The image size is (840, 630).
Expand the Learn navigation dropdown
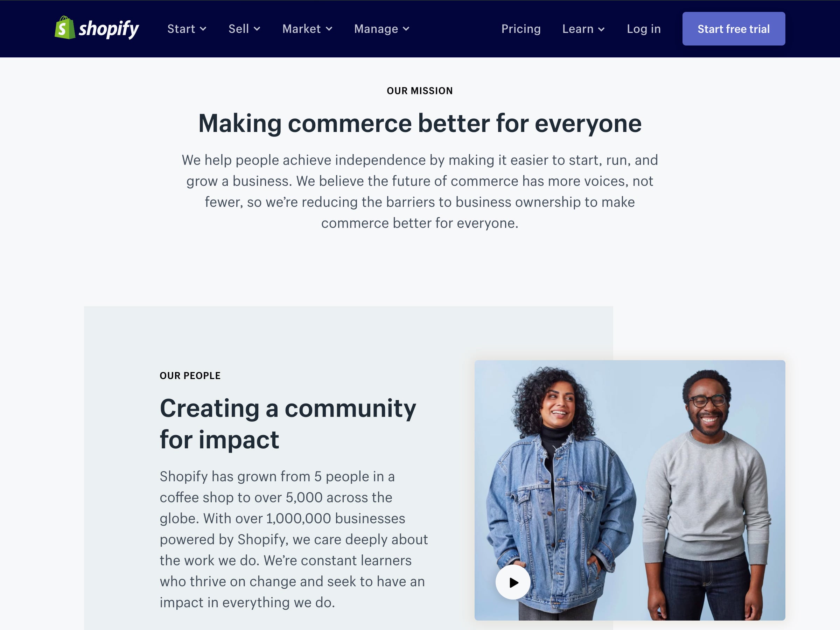point(583,28)
